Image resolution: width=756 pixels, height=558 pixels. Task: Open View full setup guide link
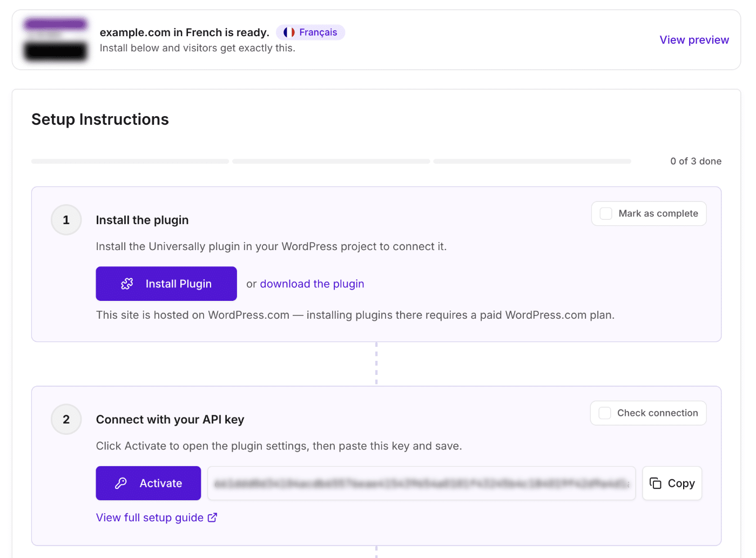(x=157, y=517)
